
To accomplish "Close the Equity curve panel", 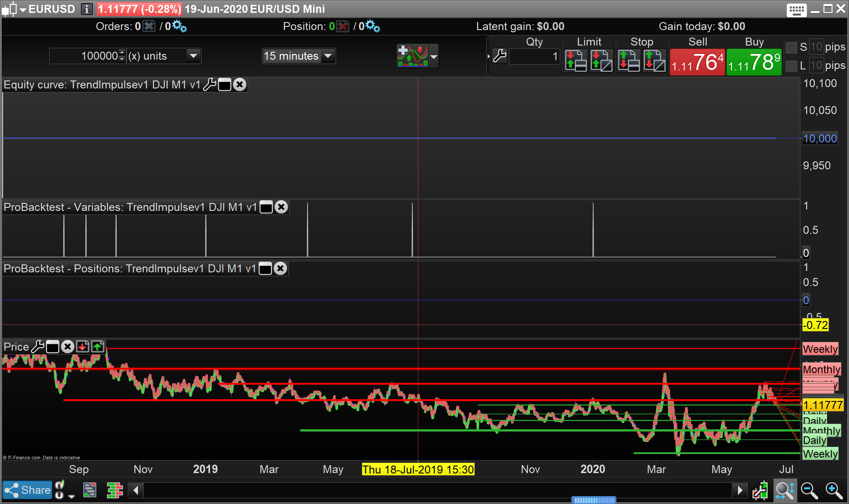I will [x=240, y=84].
